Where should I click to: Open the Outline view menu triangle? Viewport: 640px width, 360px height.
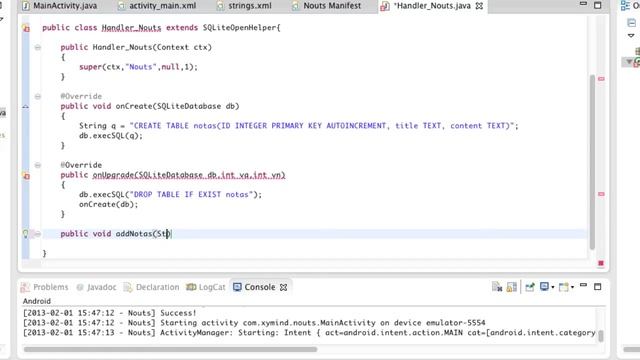click(x=631, y=36)
